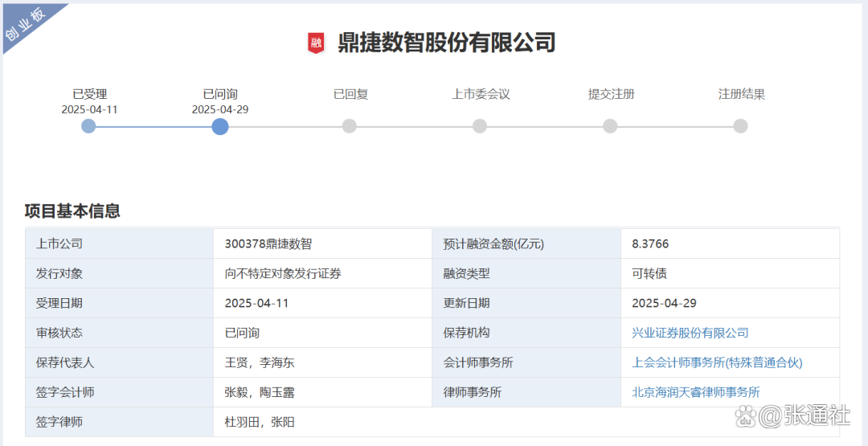Select the 可转债 value cell
This screenshot has height=446, width=868.
730,273
